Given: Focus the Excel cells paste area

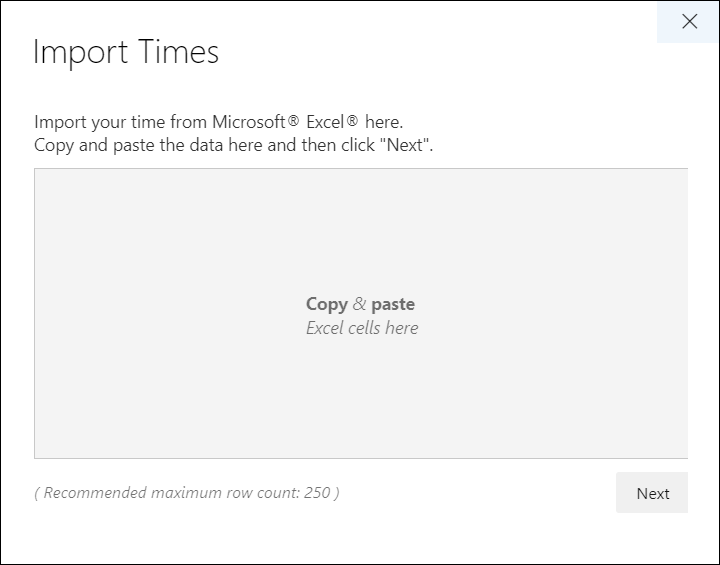Looking at the screenshot, I should tap(361, 313).
